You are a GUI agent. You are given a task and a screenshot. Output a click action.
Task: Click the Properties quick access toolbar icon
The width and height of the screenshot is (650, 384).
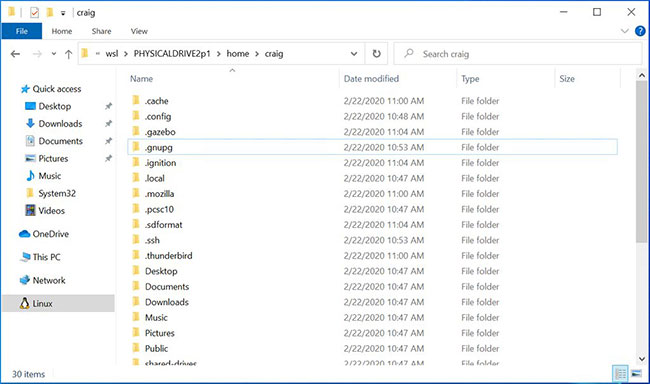coord(34,13)
